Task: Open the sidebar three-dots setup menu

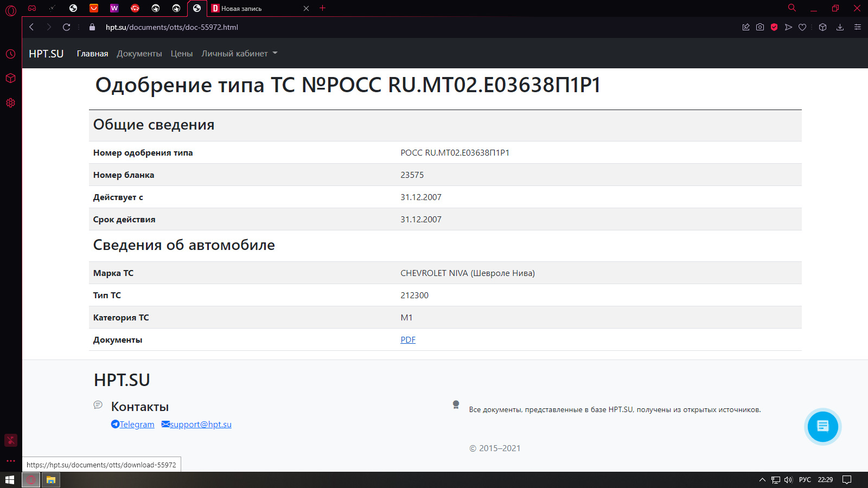Action: pos(11,461)
